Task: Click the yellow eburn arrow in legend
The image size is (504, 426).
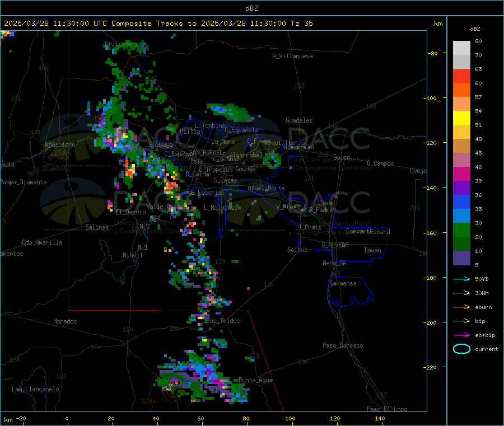Action: tap(461, 307)
